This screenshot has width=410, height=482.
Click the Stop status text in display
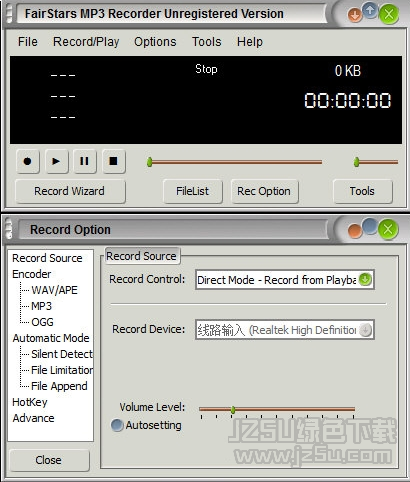(206, 69)
